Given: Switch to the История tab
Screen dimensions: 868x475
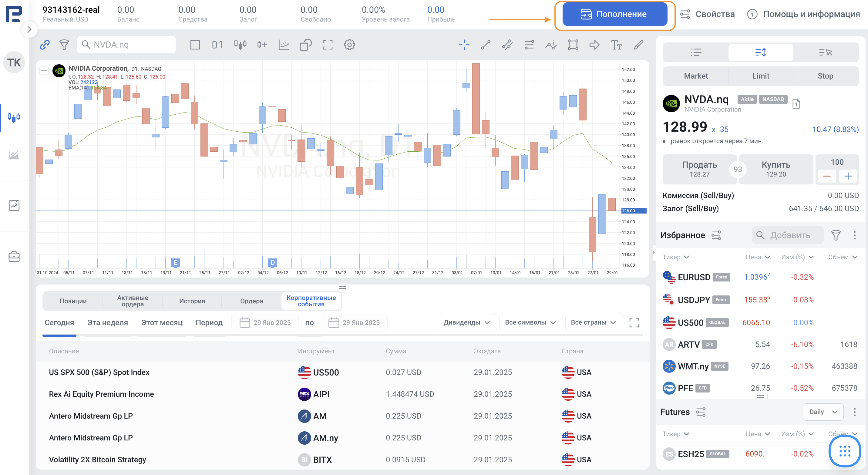Looking at the screenshot, I should click(x=192, y=301).
